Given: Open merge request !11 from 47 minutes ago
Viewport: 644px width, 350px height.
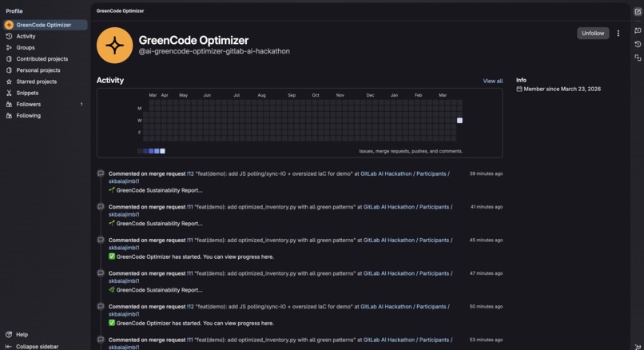Looking at the screenshot, I should click(189, 273).
